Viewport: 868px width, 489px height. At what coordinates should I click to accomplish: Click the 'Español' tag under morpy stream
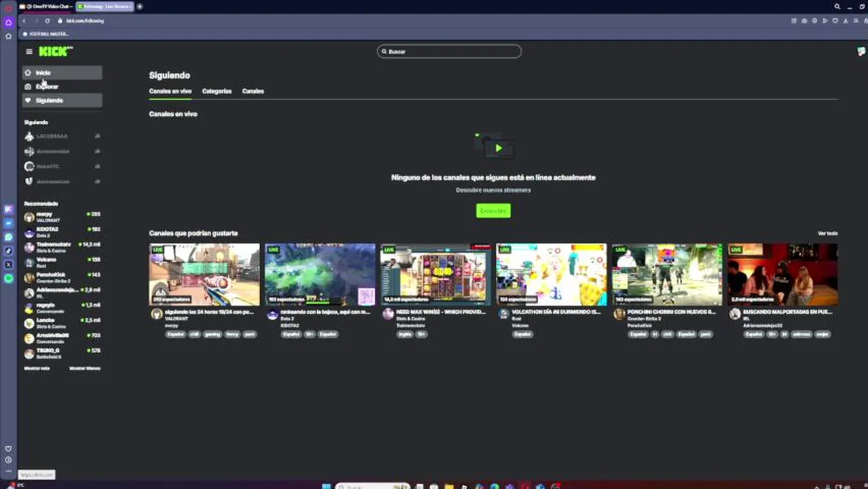[x=175, y=334]
